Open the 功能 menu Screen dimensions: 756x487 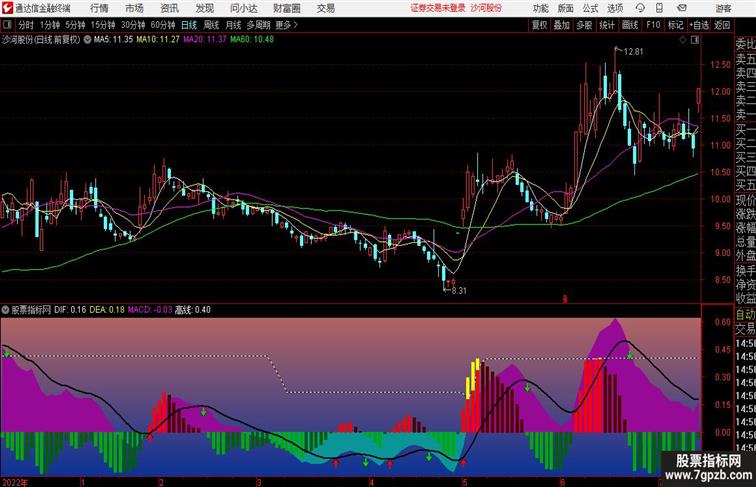(540, 8)
